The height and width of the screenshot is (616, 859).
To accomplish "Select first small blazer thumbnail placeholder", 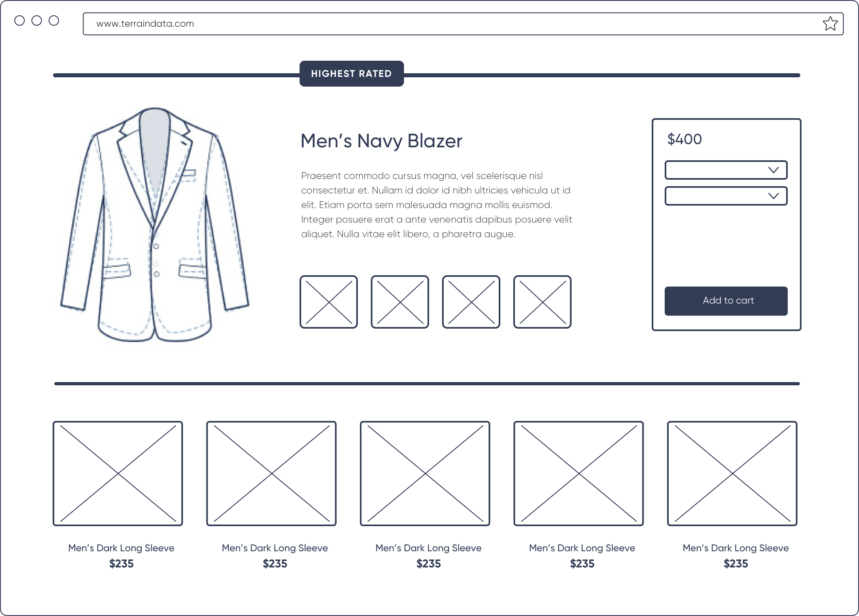I will pyautogui.click(x=329, y=302).
